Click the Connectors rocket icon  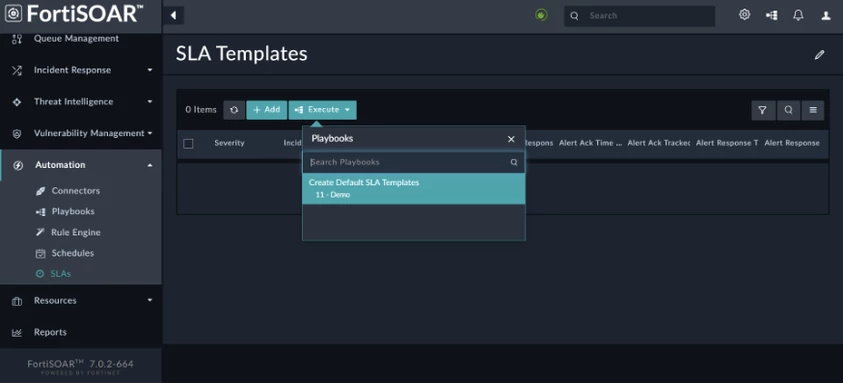click(40, 191)
